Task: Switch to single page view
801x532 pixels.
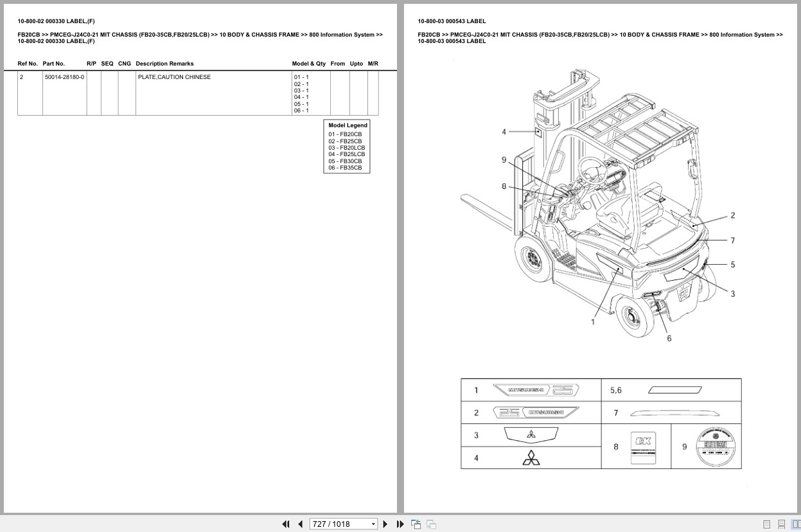Action: click(x=766, y=524)
